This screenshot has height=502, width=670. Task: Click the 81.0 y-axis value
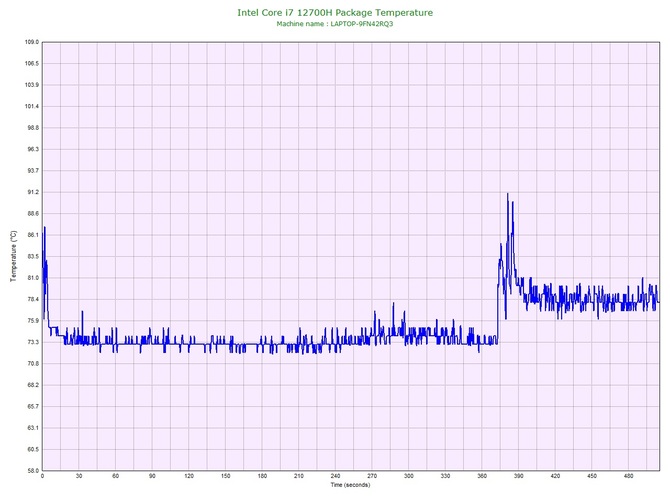(x=32, y=278)
